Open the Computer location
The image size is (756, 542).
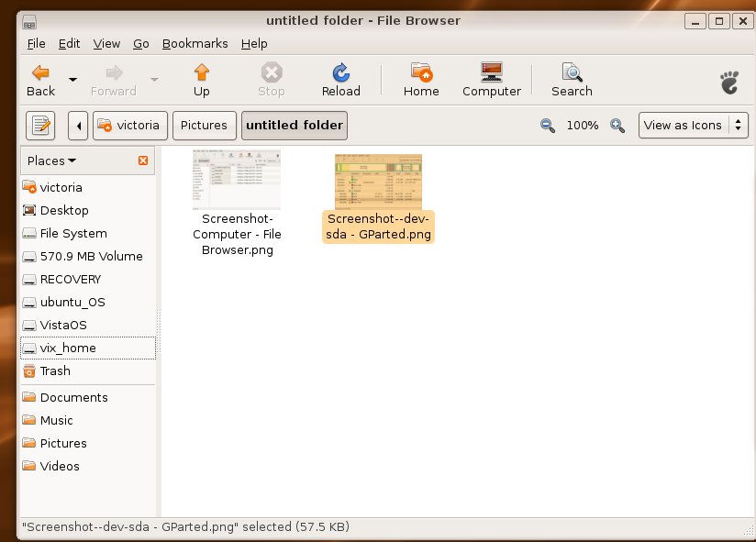[491, 80]
